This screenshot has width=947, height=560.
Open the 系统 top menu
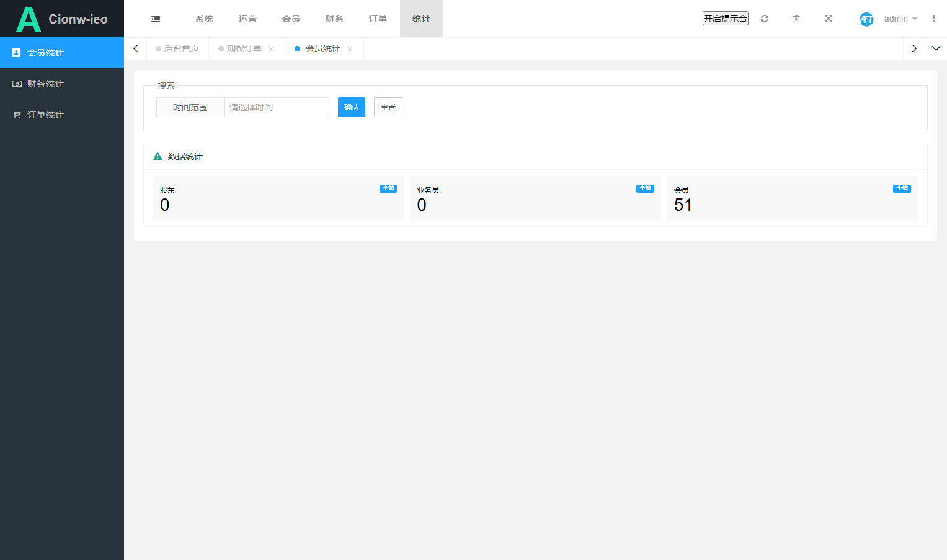click(x=204, y=19)
